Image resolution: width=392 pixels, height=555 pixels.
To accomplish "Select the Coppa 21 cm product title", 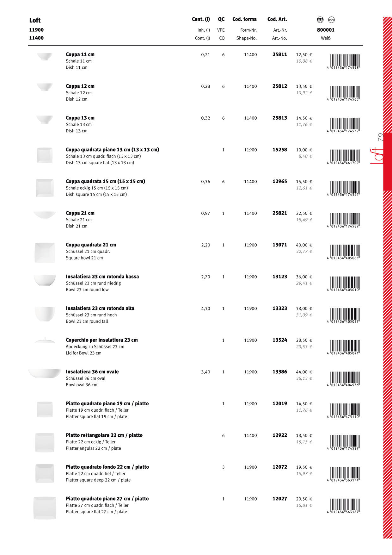I will point(80,213).
